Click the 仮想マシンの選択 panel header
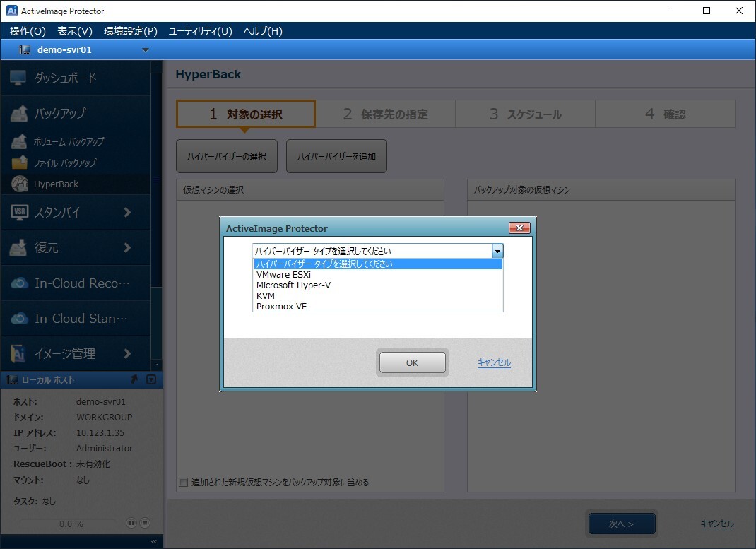Screen dimensions: 756x549 coord(310,190)
